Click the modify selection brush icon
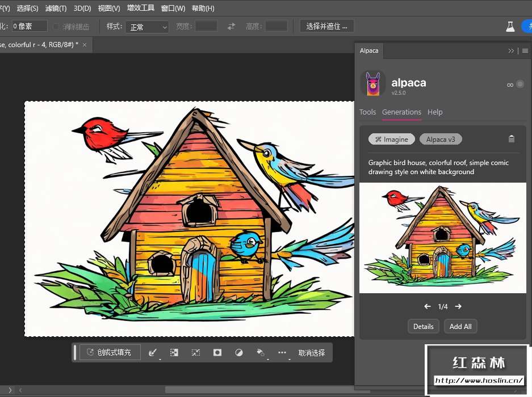The image size is (532, 397). [x=152, y=352]
